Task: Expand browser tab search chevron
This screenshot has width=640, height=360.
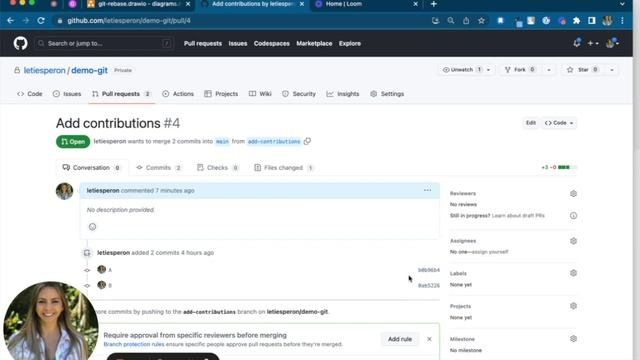Action: pyautogui.click(x=622, y=4)
